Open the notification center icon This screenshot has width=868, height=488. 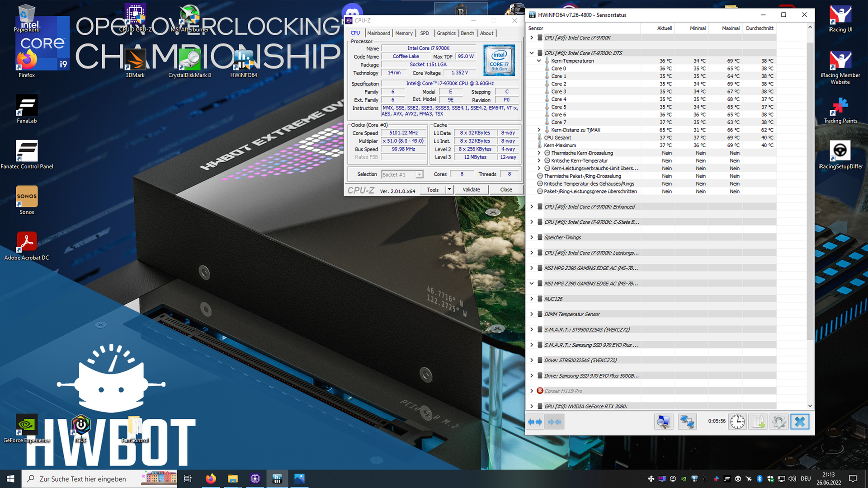(x=853, y=479)
